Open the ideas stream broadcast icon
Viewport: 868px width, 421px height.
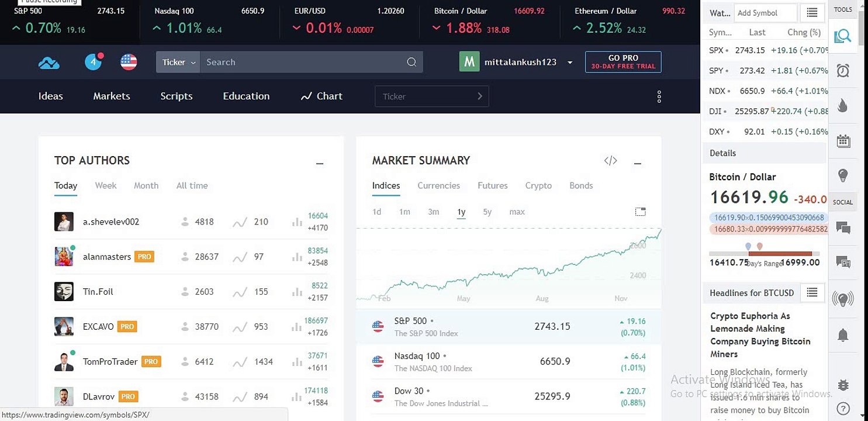coord(843,299)
